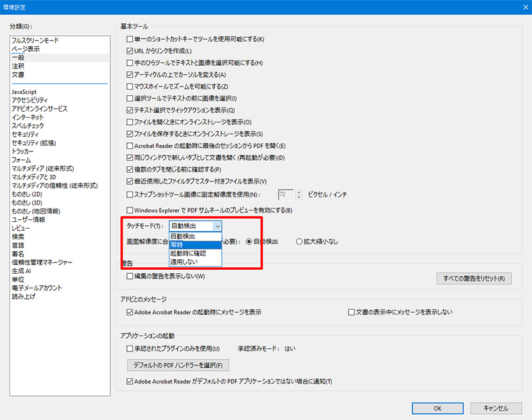
Task: Toggle マウスホイールでズームを可能にする checkbox
Action: point(130,86)
